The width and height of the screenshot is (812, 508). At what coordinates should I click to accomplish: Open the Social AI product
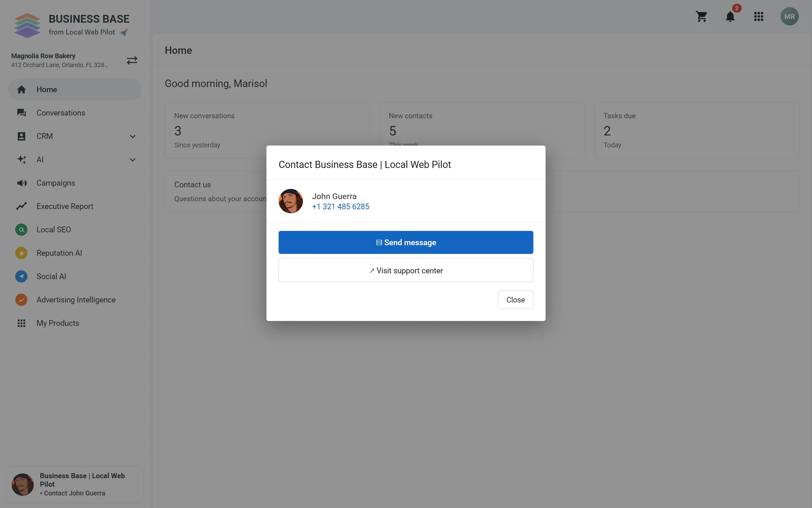point(75,276)
